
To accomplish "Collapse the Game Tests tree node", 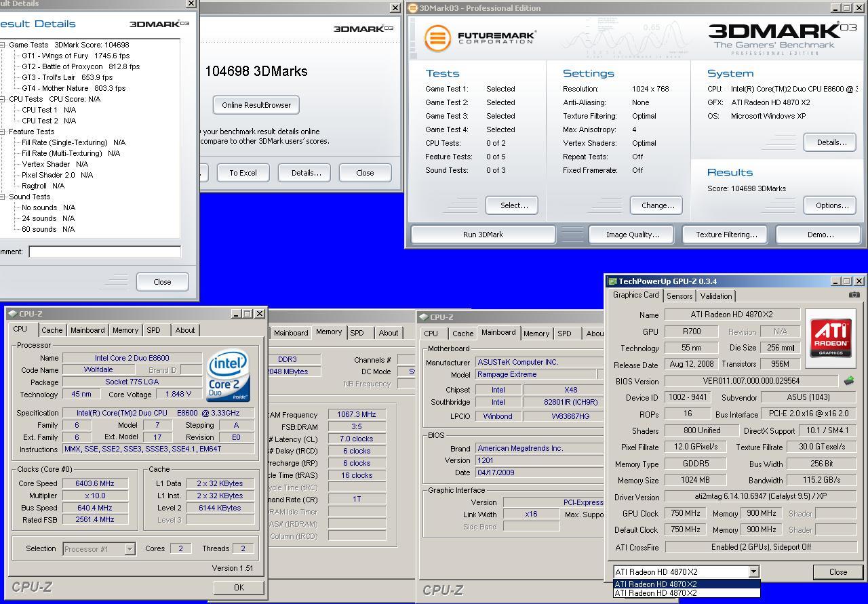I will [x=3, y=45].
